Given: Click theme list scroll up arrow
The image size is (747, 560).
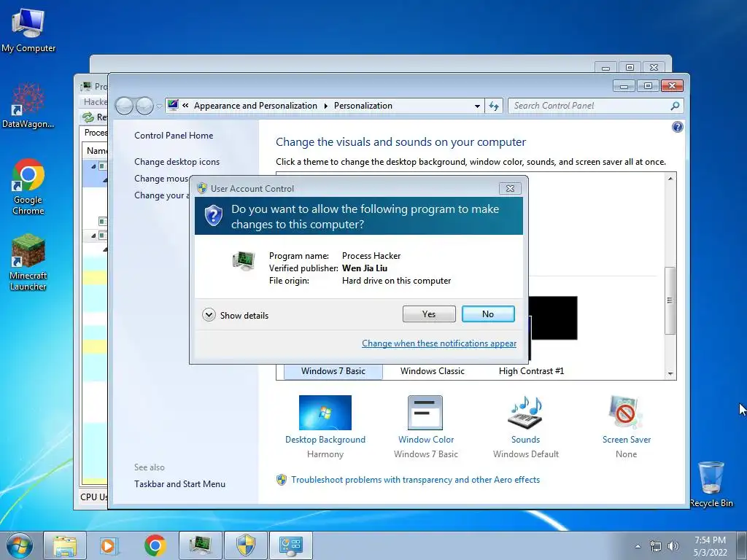Looking at the screenshot, I should point(670,179).
